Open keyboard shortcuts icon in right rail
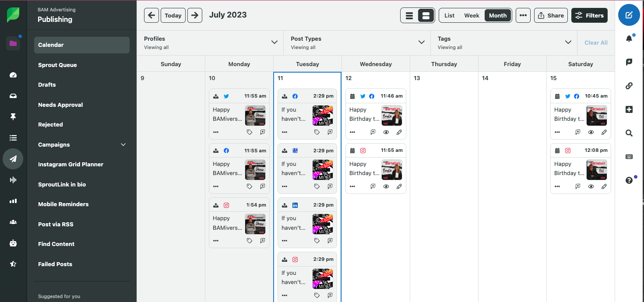This screenshot has width=644, height=302. pos(629,157)
